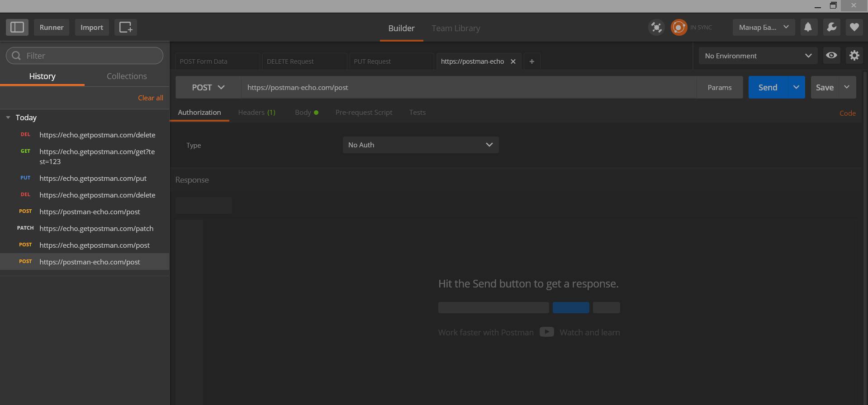This screenshot has width=868, height=405.
Task: Select PUT echo.getpostman.com/put history entry
Action: [85, 178]
